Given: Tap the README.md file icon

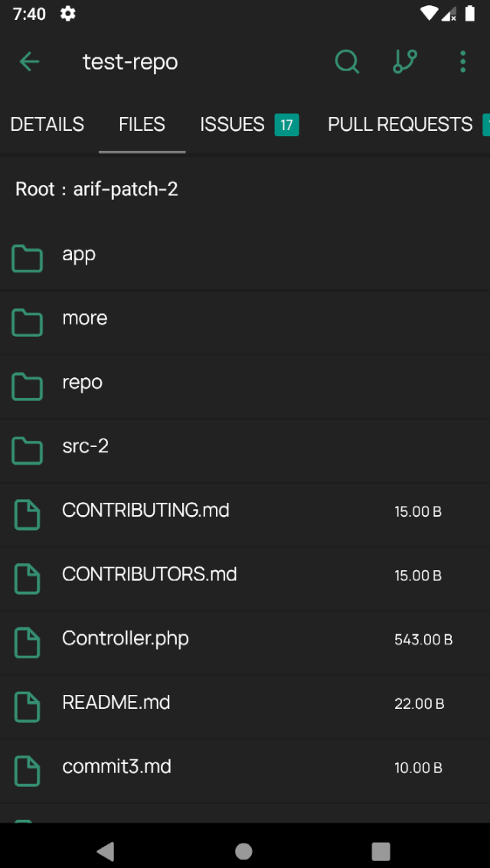Looking at the screenshot, I should [x=27, y=707].
